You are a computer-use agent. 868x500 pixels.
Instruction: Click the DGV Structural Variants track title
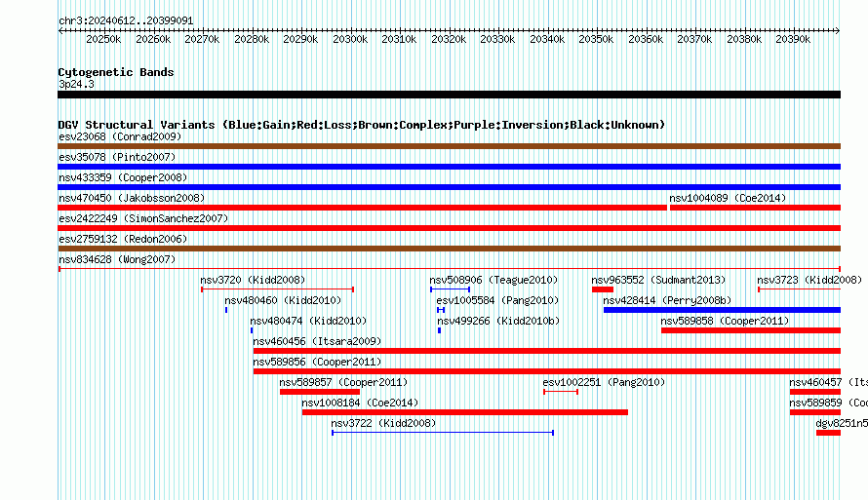tap(362, 125)
